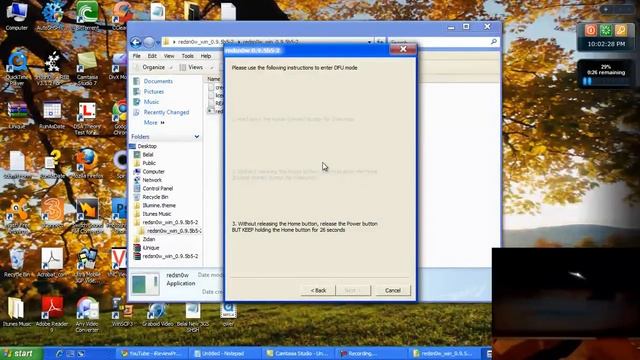
Task: Click the Internet Explorer quick launch icon
Action: pyautogui.click(x=59, y=353)
